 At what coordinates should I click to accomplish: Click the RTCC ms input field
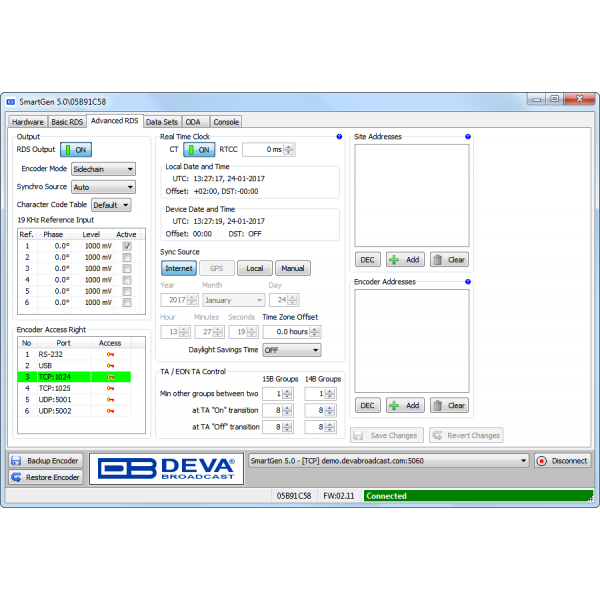264,150
